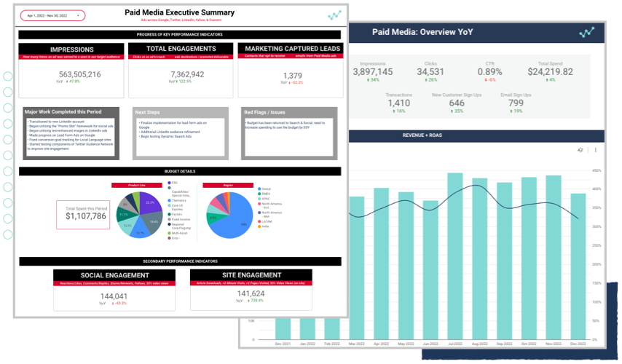Click the Product Line red chart label

point(137,185)
